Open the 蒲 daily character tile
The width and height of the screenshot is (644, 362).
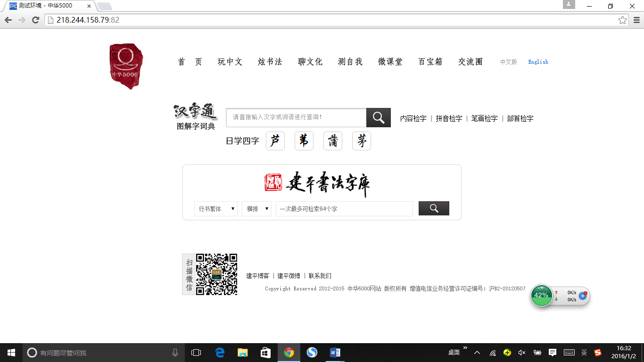click(333, 141)
